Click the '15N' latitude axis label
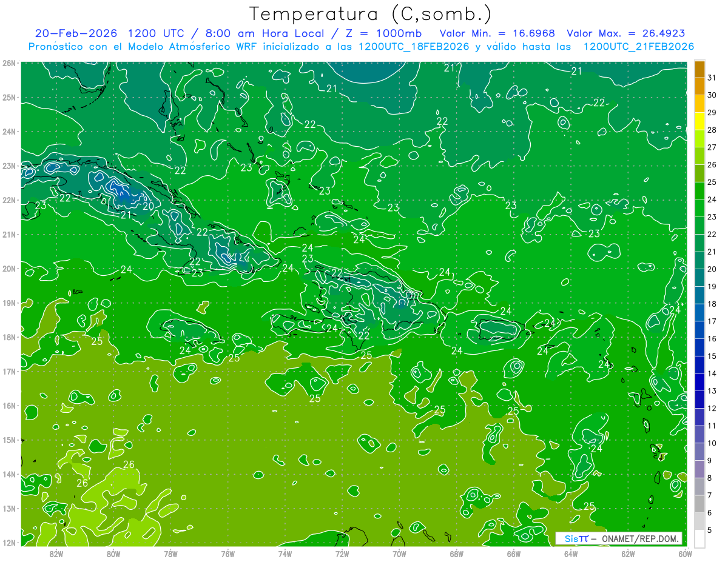The height and width of the screenshot is (562, 728). [8, 440]
